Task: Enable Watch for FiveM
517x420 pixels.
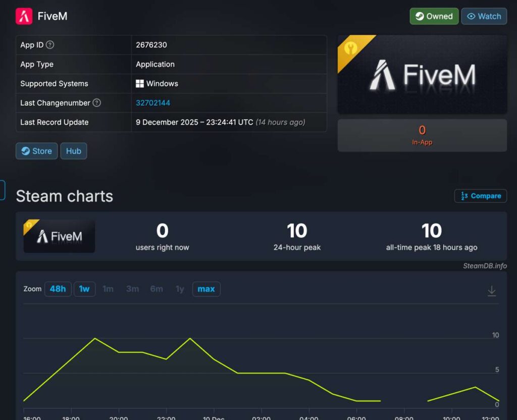Action: click(484, 16)
